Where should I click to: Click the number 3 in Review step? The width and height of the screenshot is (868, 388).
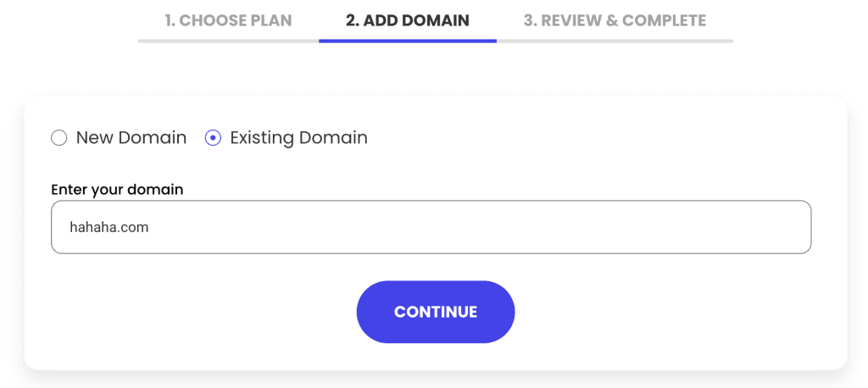click(529, 20)
